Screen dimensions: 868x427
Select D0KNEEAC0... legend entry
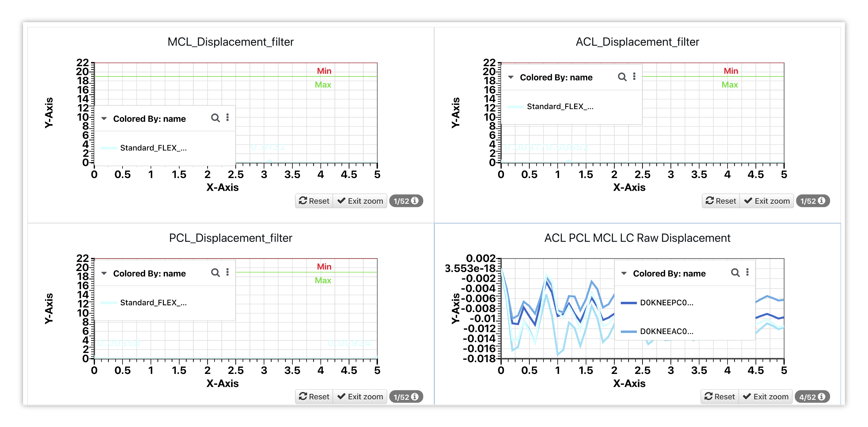tap(666, 331)
